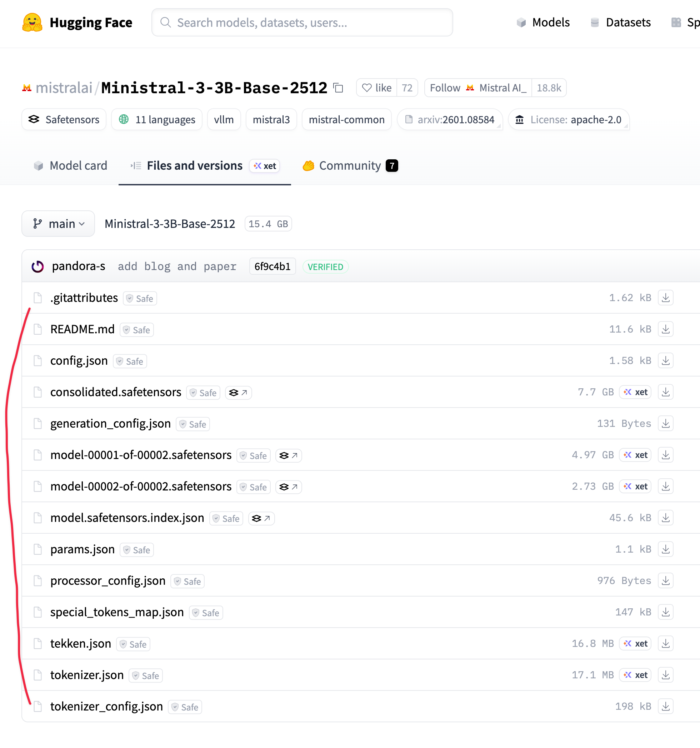700x748 pixels.
Task: Open the tokenizer_config.json file
Action: [107, 706]
